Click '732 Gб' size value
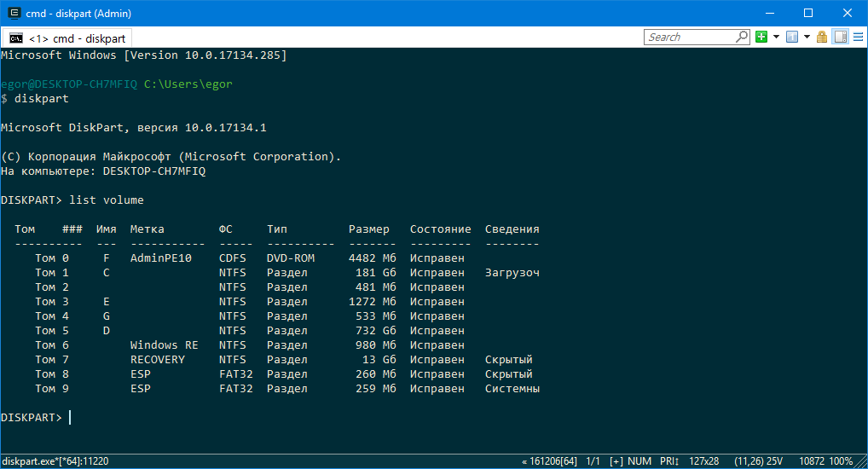This screenshot has height=469, width=868. tap(376, 330)
